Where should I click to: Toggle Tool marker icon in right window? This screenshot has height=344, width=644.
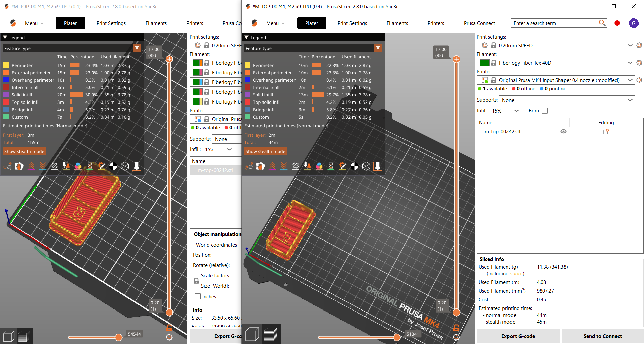click(x=378, y=166)
